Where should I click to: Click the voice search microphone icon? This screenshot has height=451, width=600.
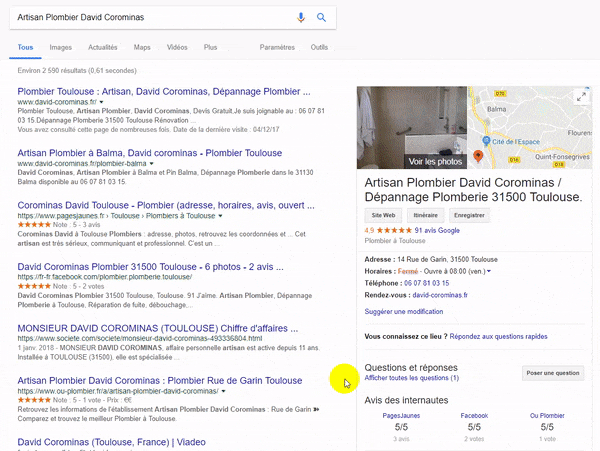[301, 17]
